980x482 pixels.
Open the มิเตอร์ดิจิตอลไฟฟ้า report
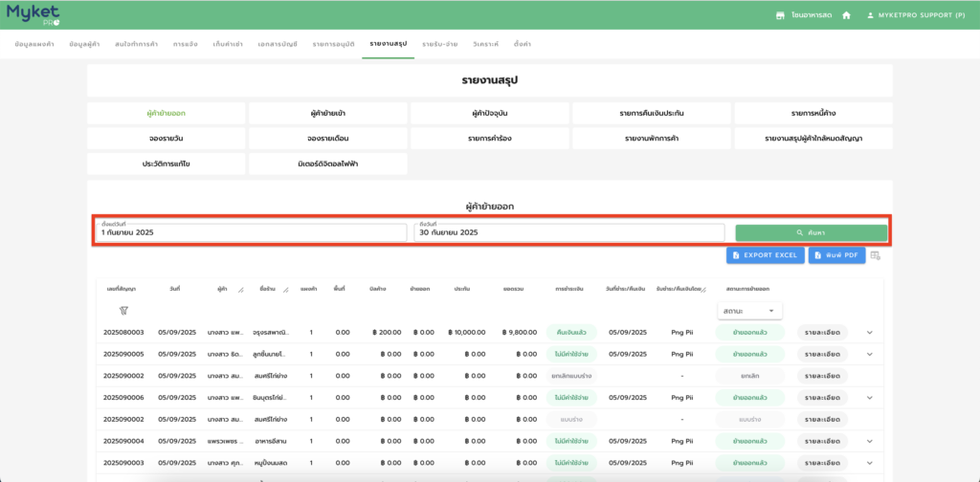328,164
